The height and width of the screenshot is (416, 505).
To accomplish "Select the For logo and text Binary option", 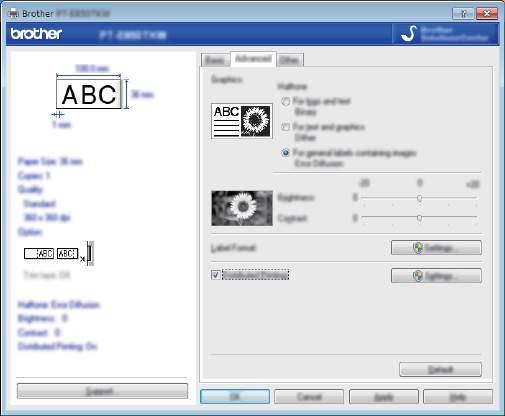I will coord(285,101).
